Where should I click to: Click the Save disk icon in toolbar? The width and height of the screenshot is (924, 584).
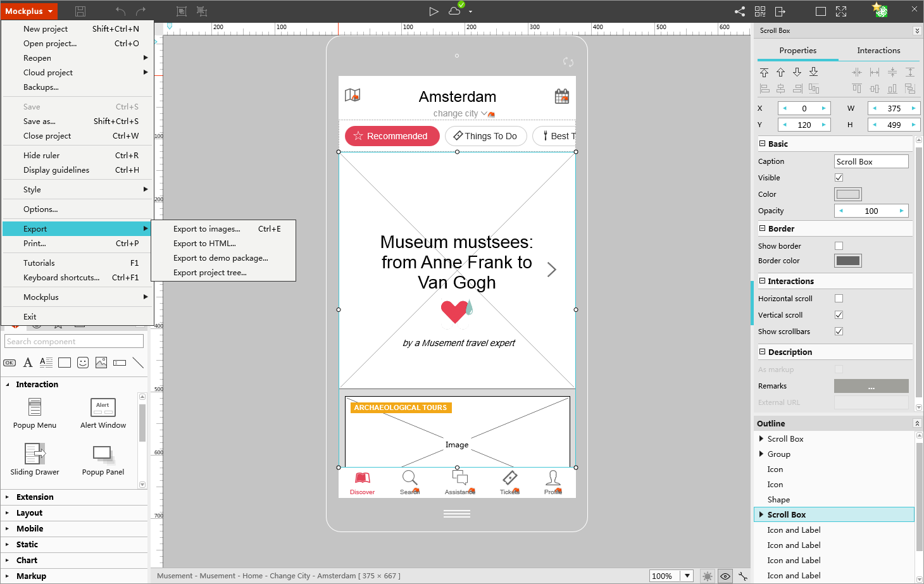click(x=80, y=11)
